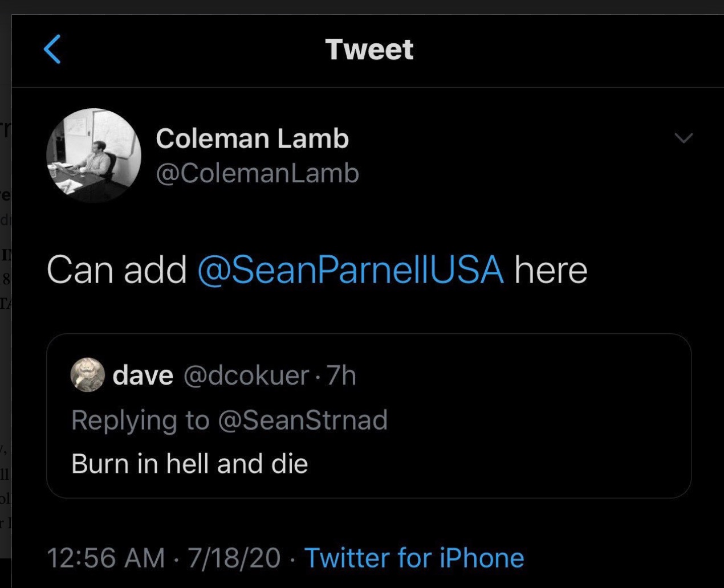Open dave's @dcokuer handle

(246, 375)
